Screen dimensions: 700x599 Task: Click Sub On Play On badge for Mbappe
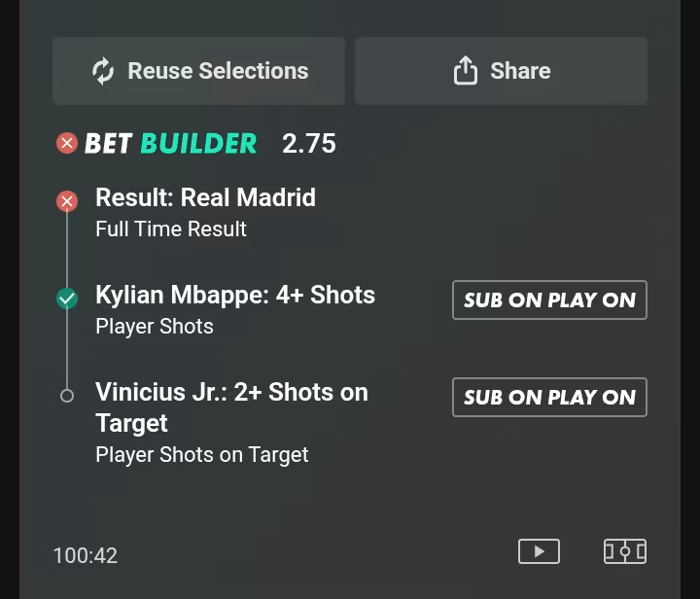[549, 299]
